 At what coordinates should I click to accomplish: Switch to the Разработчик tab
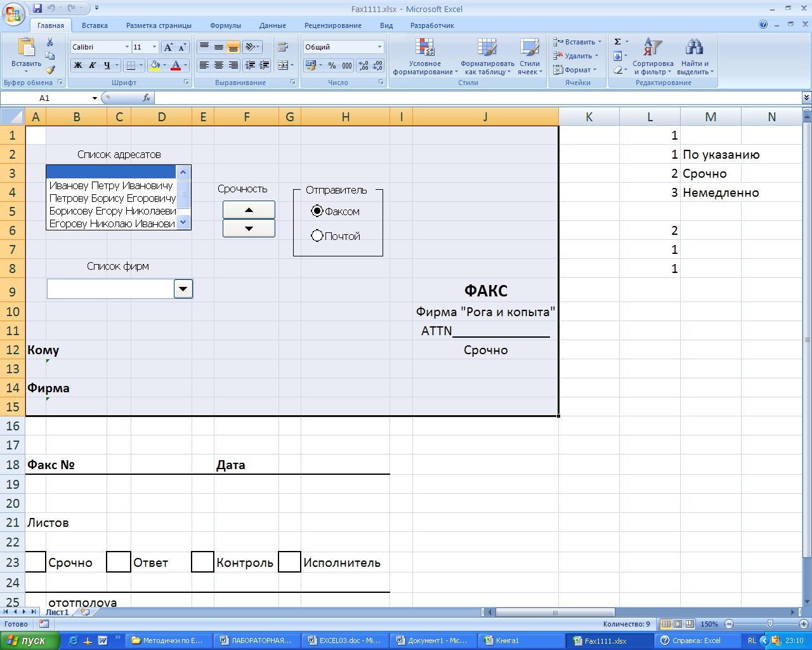coord(433,25)
